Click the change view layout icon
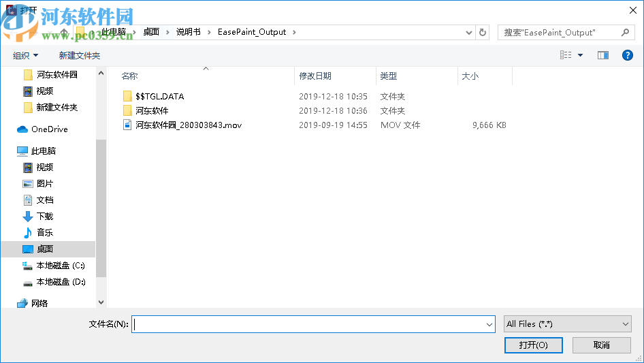 566,55
